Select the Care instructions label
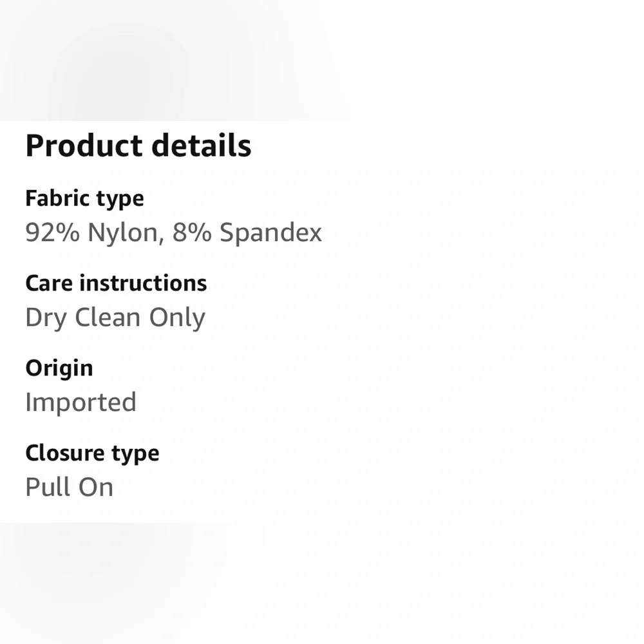 click(x=116, y=283)
